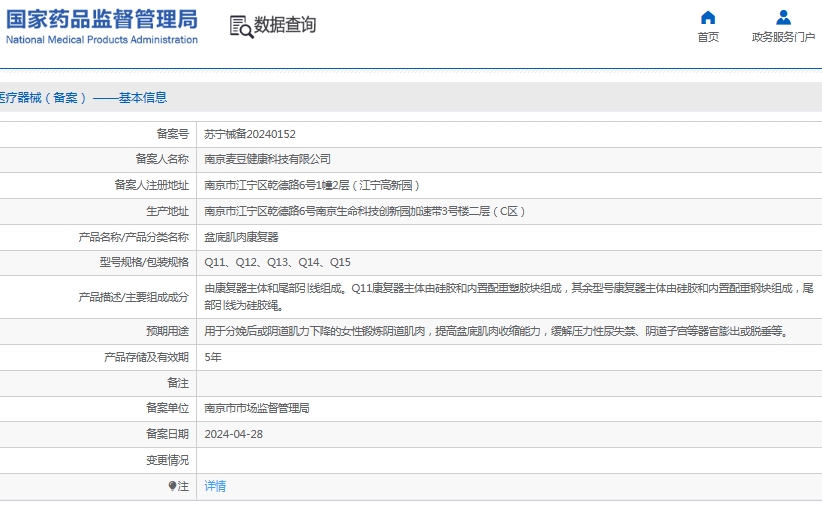This screenshot has width=822, height=508.
Task: Click the 政务服务门户 text label
Action: (x=783, y=37)
